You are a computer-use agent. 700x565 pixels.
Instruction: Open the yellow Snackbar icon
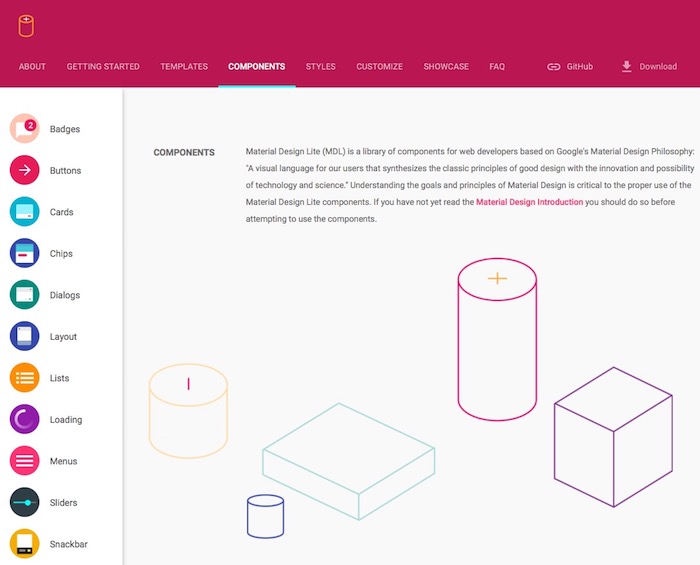click(x=25, y=544)
